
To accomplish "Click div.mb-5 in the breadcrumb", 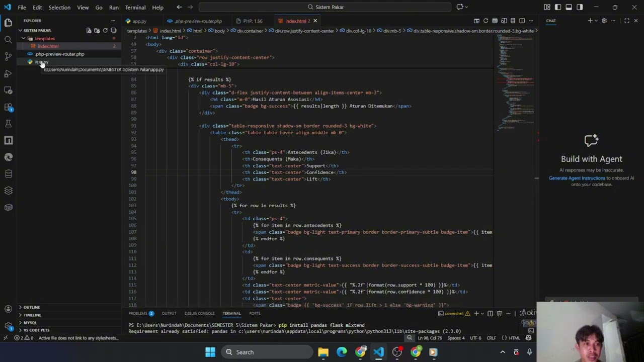I will [x=392, y=31].
